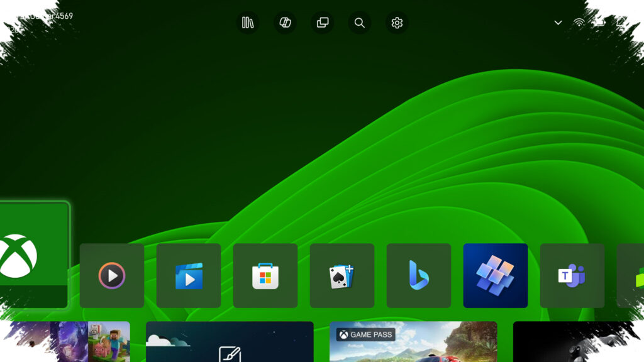Click the search magnifier icon

tap(359, 23)
